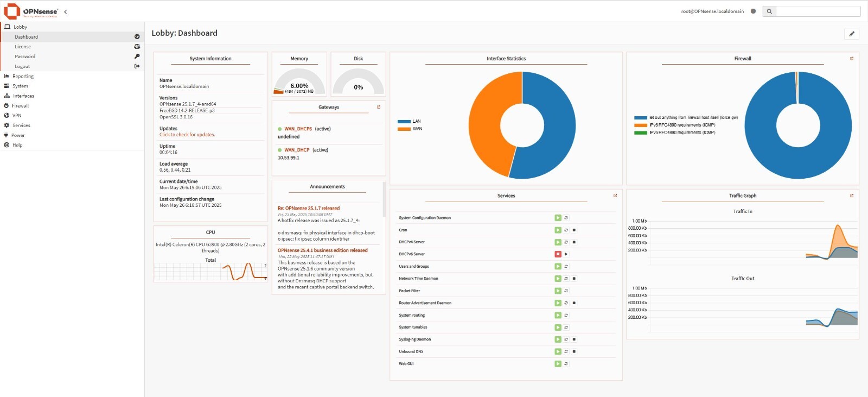Stop the Syslog-ng Daemon service

coord(574,339)
